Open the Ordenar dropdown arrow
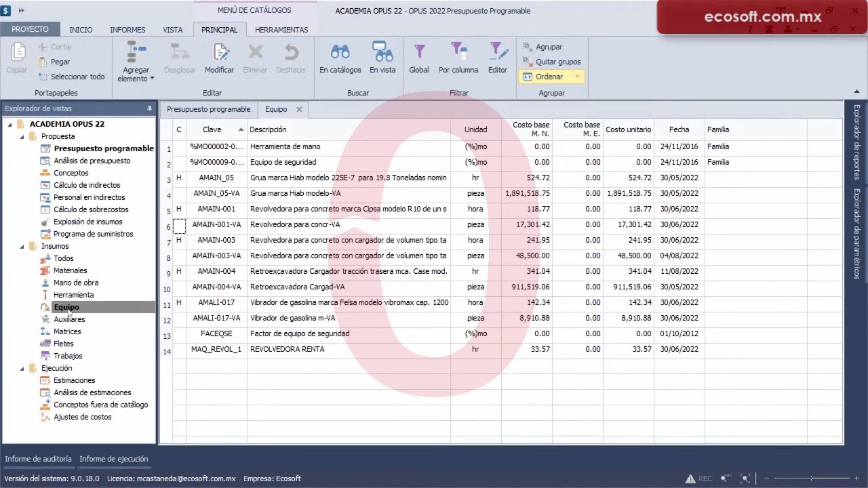The width and height of the screenshot is (868, 488). [577, 77]
